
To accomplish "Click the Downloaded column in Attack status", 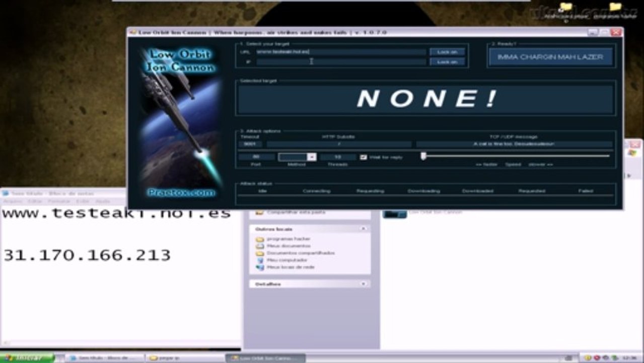I will point(478,191).
